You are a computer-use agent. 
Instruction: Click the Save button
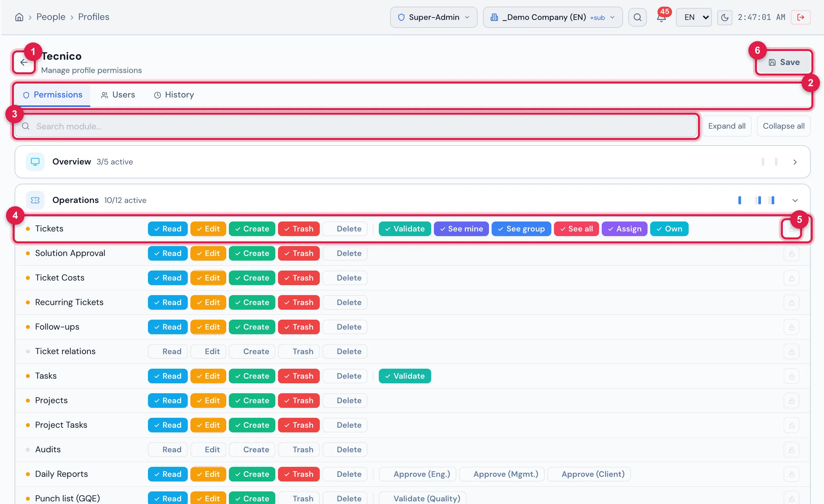(x=784, y=62)
